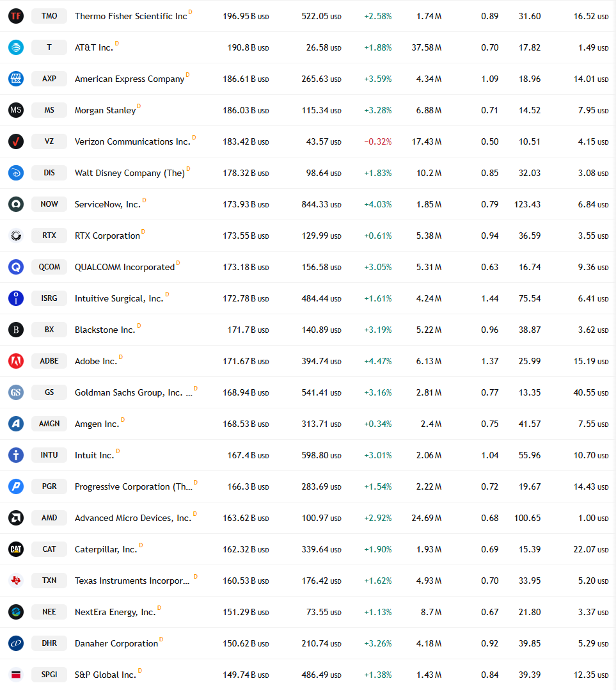This screenshot has width=616, height=690.
Task: Click the Intuitive Surgical logo icon
Action: tap(16, 298)
